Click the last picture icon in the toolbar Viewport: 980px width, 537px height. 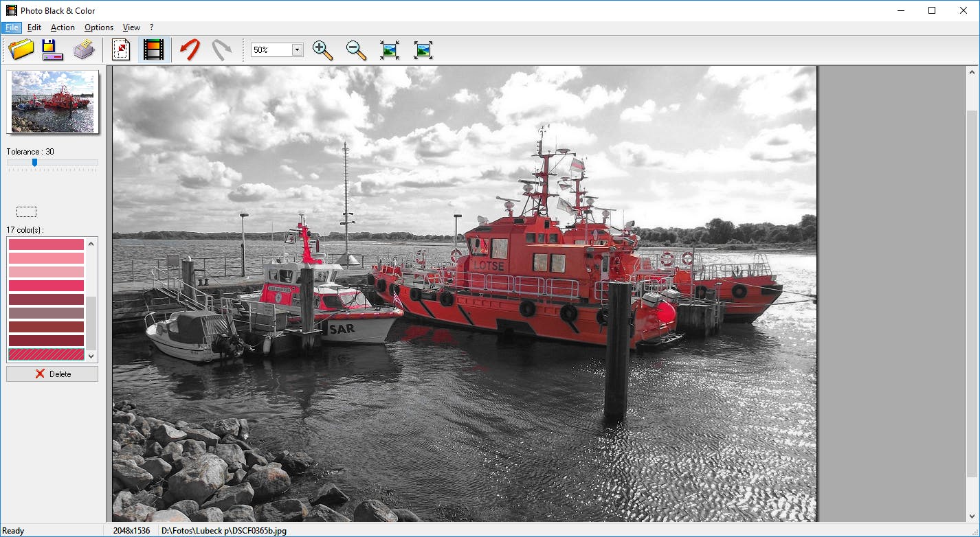tap(423, 49)
